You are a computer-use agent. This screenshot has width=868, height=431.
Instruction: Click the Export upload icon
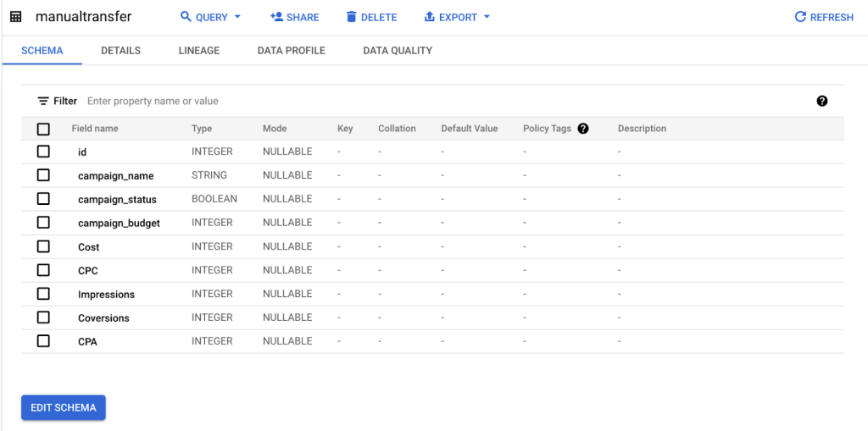(x=429, y=17)
